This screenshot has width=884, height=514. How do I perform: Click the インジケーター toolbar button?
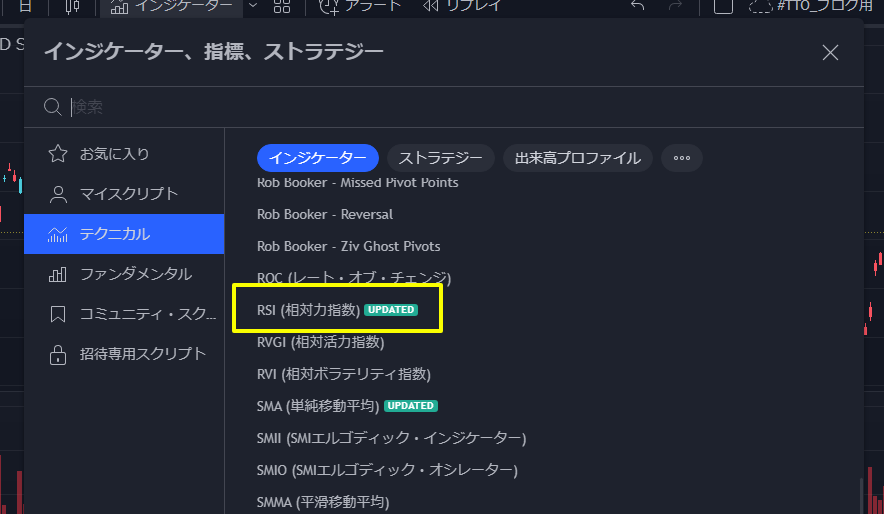171,6
